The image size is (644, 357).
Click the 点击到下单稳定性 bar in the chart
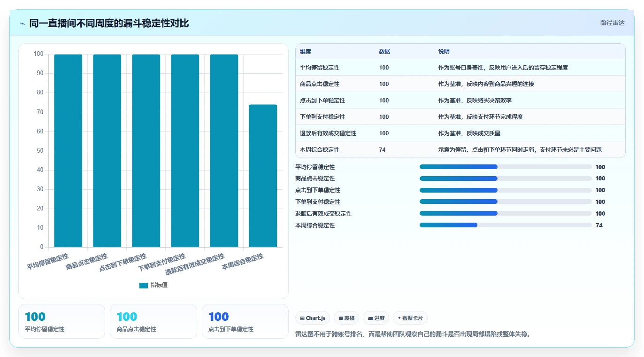coord(146,151)
